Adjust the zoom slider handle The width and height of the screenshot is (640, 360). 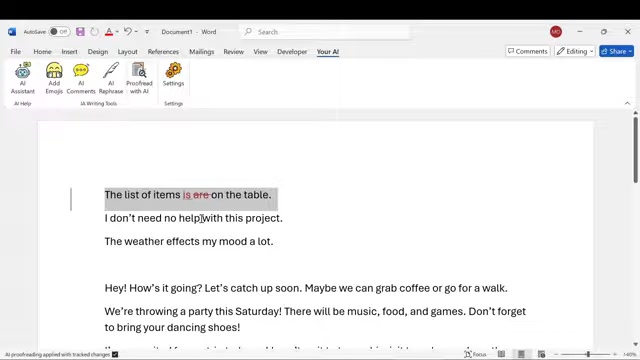click(588, 354)
